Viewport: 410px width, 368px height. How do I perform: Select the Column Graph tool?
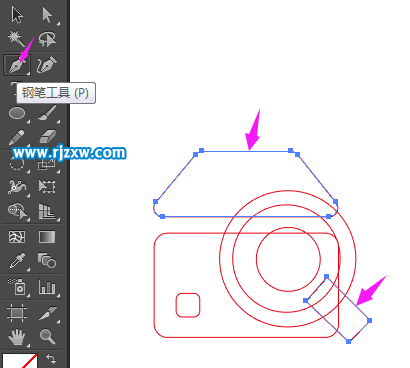pos(47,287)
